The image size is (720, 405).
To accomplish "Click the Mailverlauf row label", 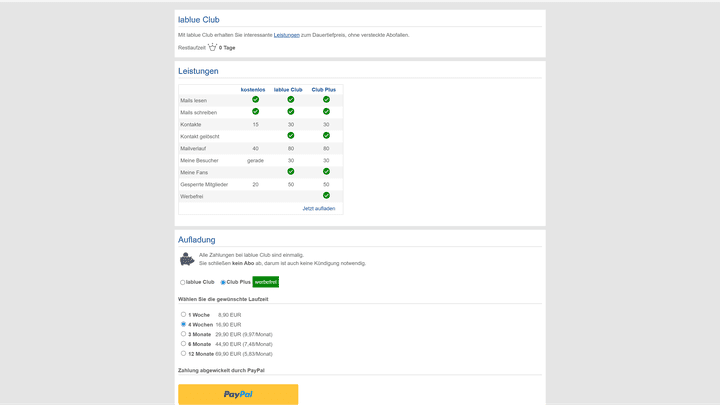I will pyautogui.click(x=193, y=148).
